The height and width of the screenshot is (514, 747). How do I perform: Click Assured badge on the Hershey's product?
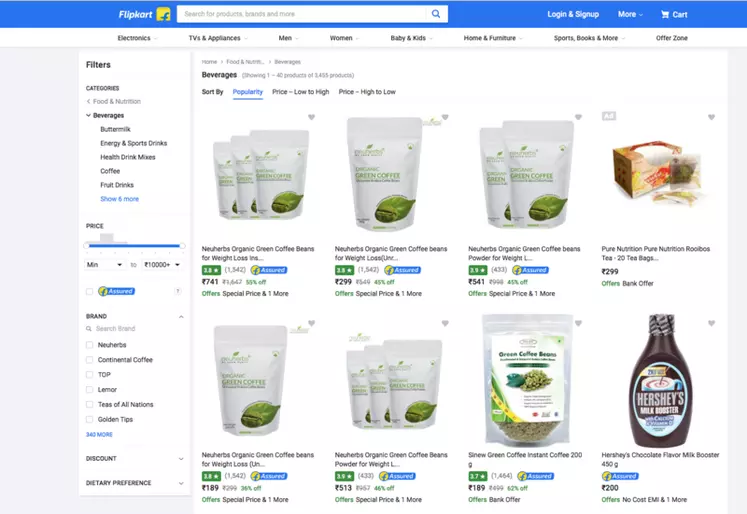pos(621,476)
